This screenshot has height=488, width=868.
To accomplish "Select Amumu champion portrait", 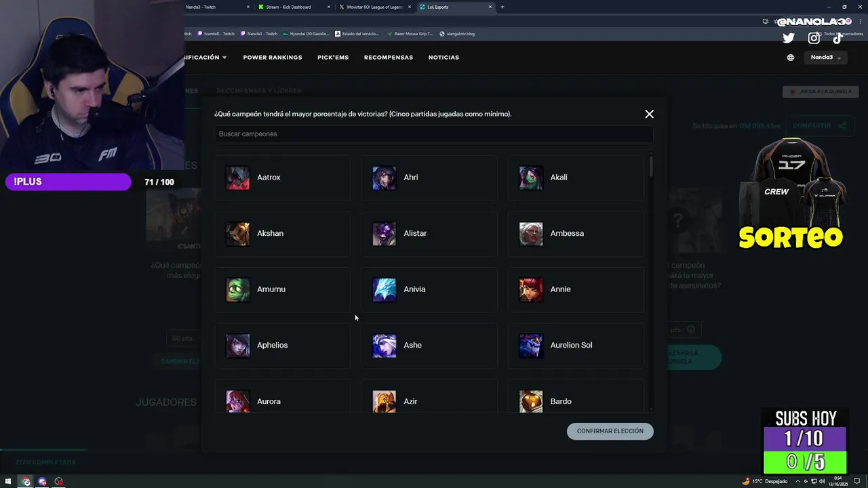I will tap(237, 289).
